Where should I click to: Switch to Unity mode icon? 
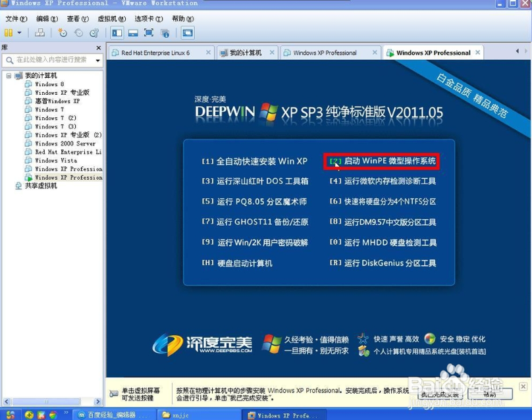[165, 33]
